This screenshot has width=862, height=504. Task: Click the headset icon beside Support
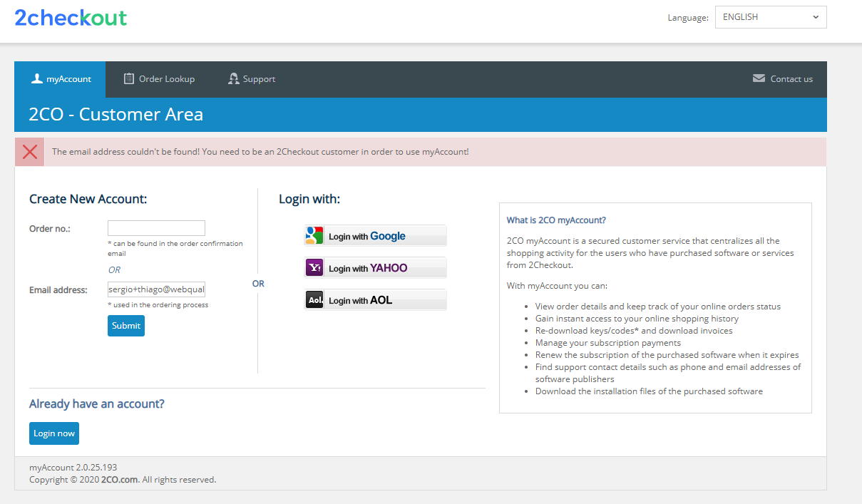[x=233, y=78]
